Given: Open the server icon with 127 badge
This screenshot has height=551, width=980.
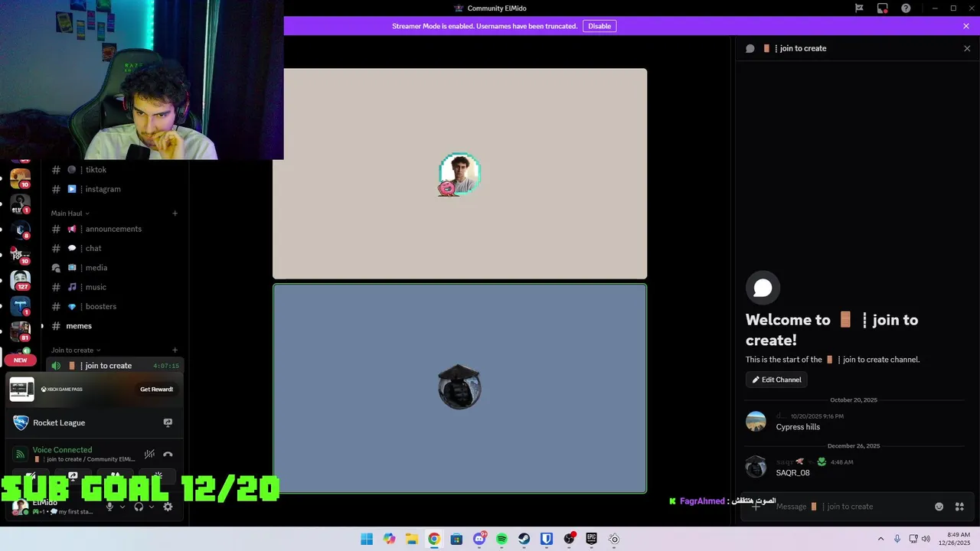Looking at the screenshot, I should coord(21,280).
